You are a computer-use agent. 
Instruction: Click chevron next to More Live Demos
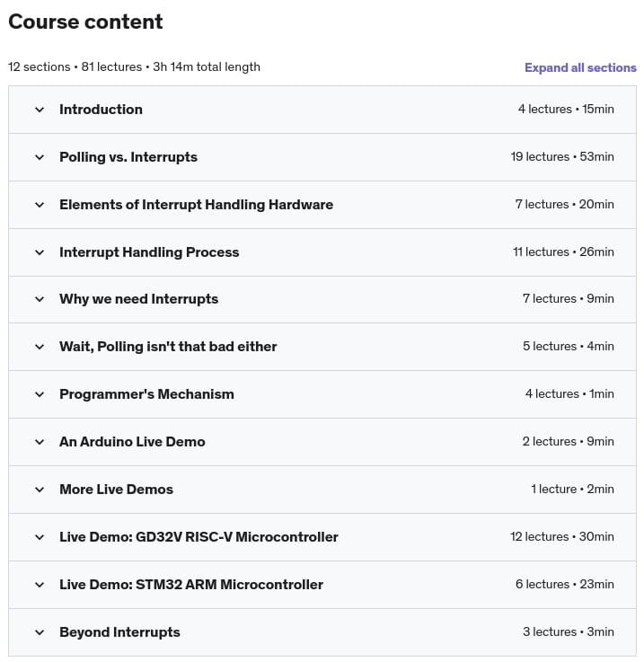tap(40, 490)
